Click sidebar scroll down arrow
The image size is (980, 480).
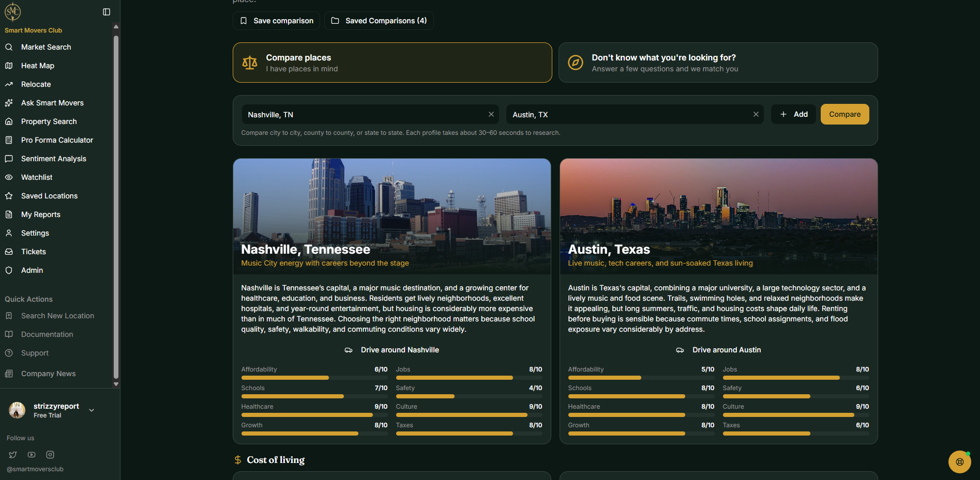116,384
